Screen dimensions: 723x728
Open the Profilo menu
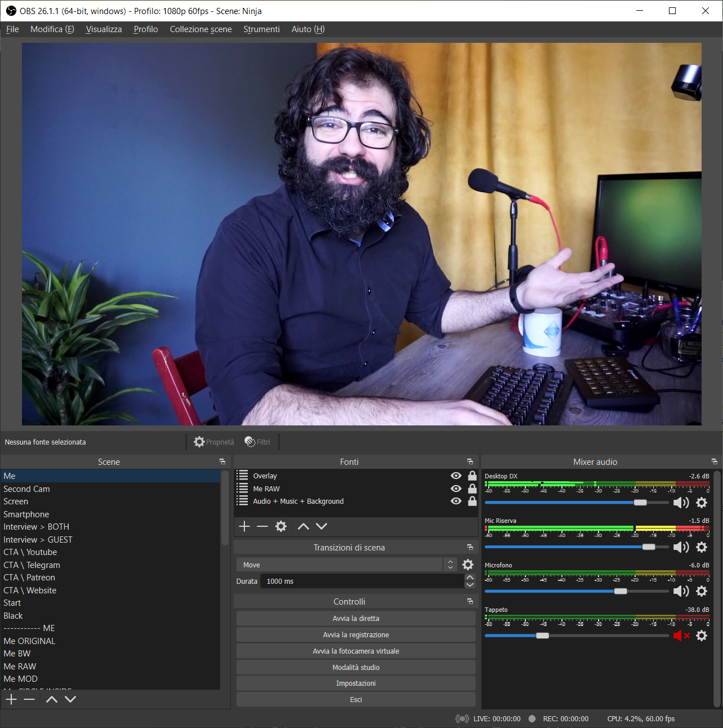(x=146, y=29)
